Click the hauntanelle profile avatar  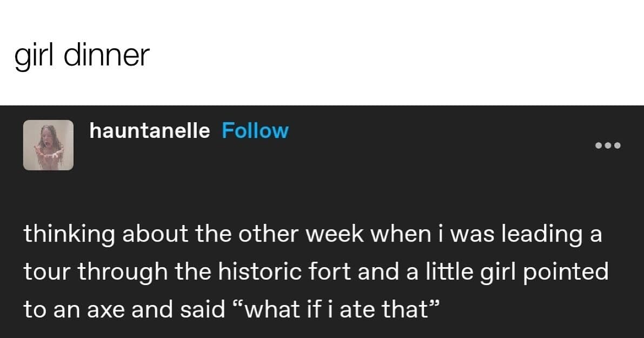(48, 145)
